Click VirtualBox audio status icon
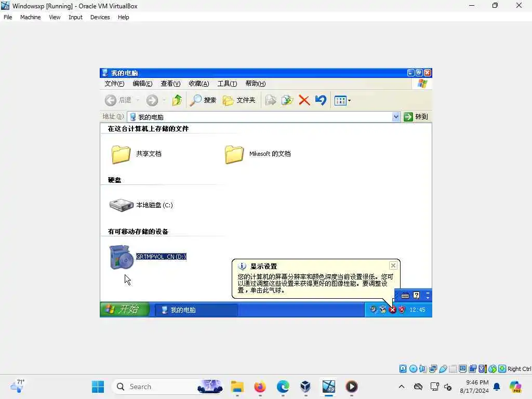This screenshot has height=399, width=532. [423, 369]
